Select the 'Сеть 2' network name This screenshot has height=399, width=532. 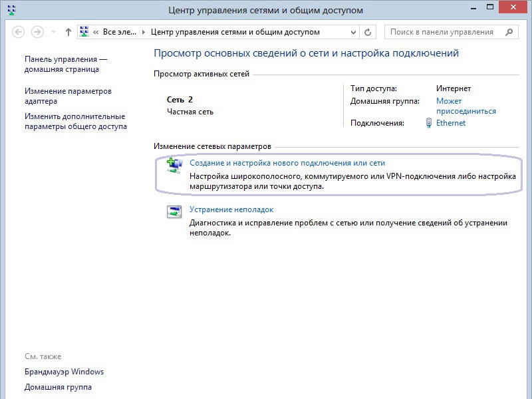click(x=180, y=99)
